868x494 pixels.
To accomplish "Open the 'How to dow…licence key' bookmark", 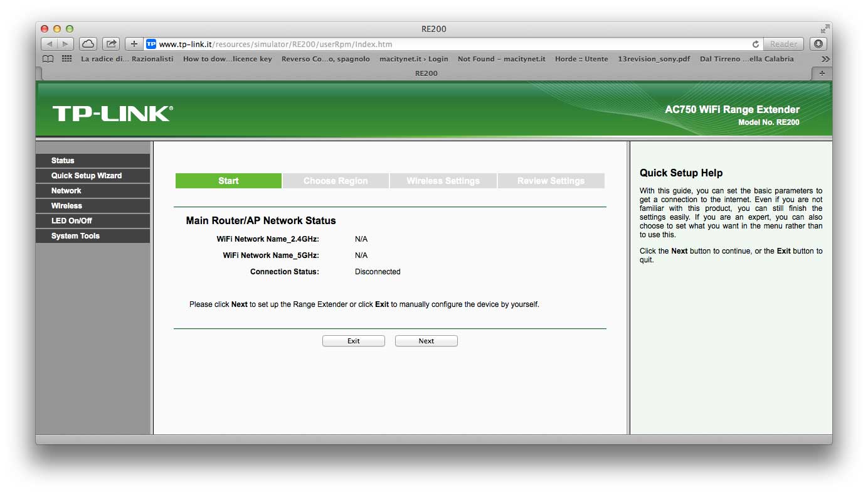I will tap(228, 59).
